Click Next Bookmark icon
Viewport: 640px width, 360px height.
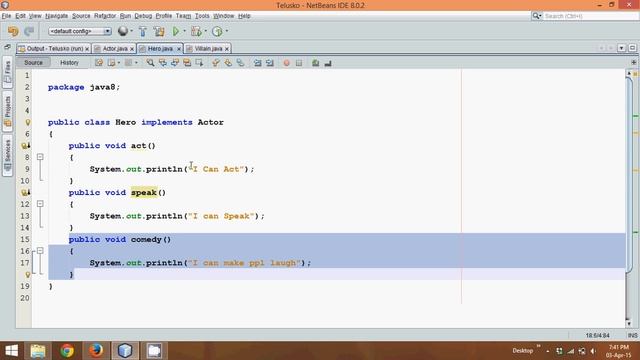[228, 63]
